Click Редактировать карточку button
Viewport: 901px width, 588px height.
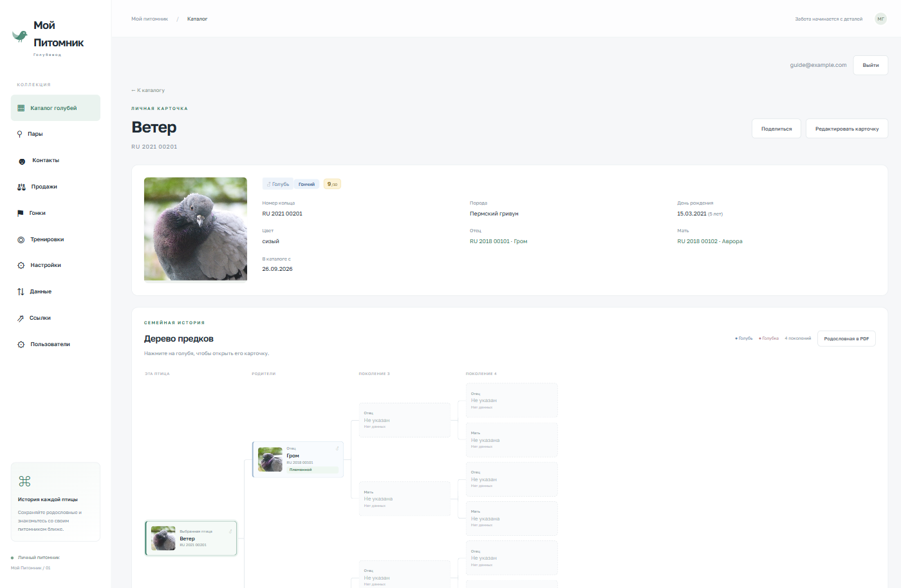tap(847, 129)
